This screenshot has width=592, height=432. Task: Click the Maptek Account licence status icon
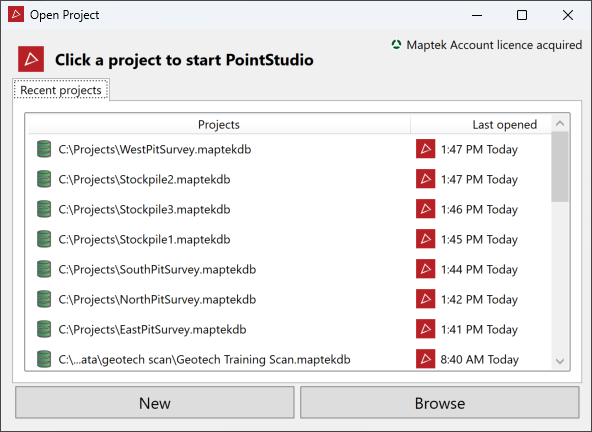coord(396,45)
